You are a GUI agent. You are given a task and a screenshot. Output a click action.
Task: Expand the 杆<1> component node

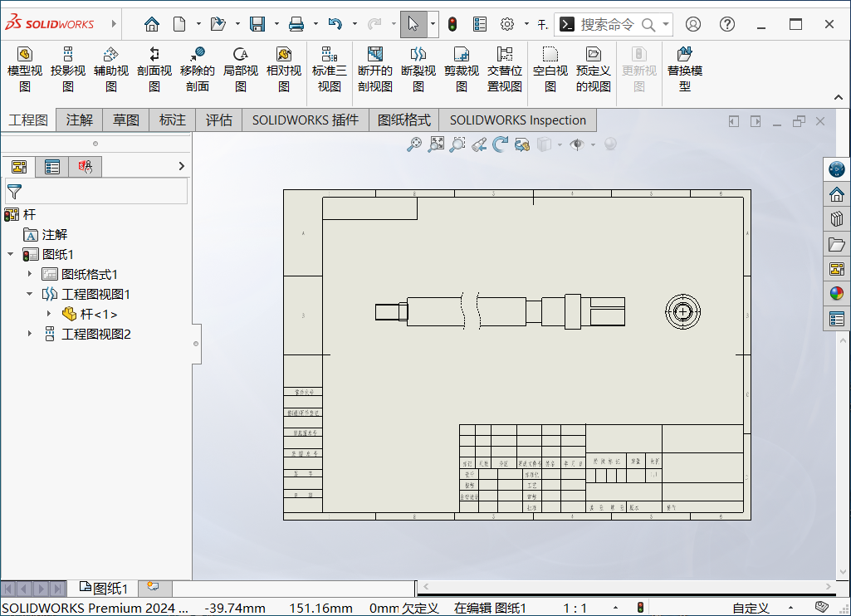[49, 314]
